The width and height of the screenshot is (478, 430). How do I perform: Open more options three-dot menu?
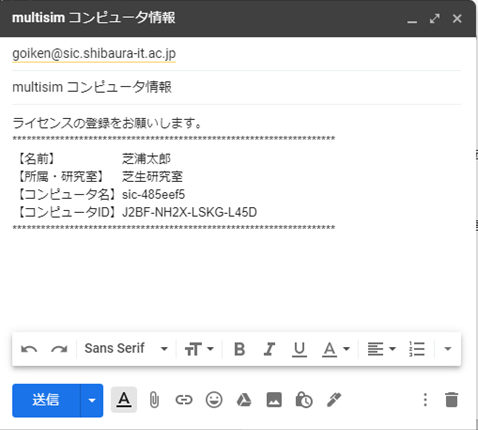click(x=425, y=400)
